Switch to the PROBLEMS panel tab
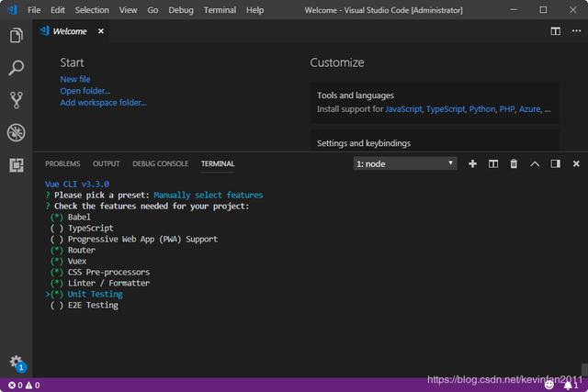The width and height of the screenshot is (588, 392). [x=62, y=163]
